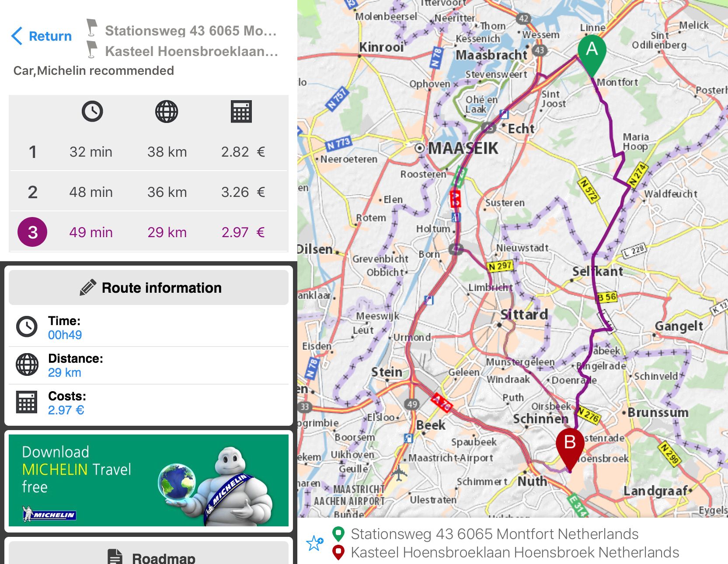Viewport: 728px width, 564px height.
Task: Expand the Route information section
Action: click(149, 287)
